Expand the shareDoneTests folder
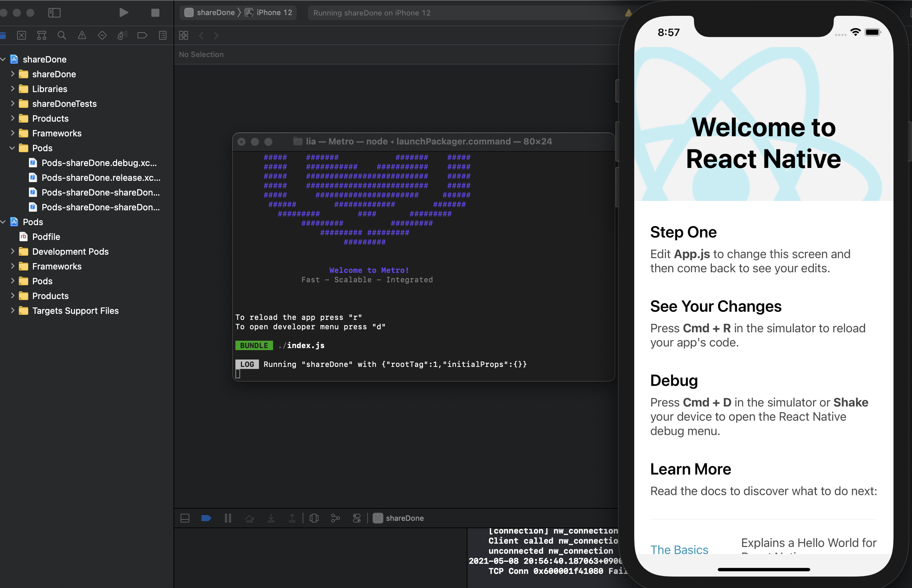912x588 pixels. [12, 103]
